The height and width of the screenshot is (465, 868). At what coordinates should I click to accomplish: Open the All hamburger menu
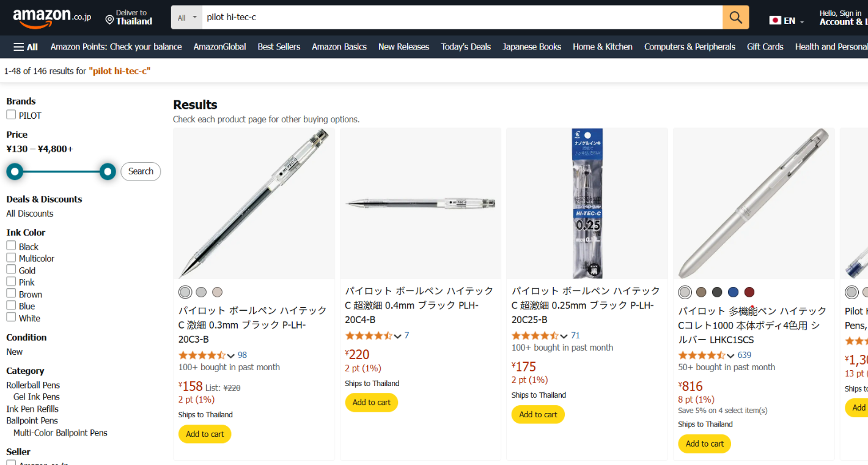(x=26, y=47)
